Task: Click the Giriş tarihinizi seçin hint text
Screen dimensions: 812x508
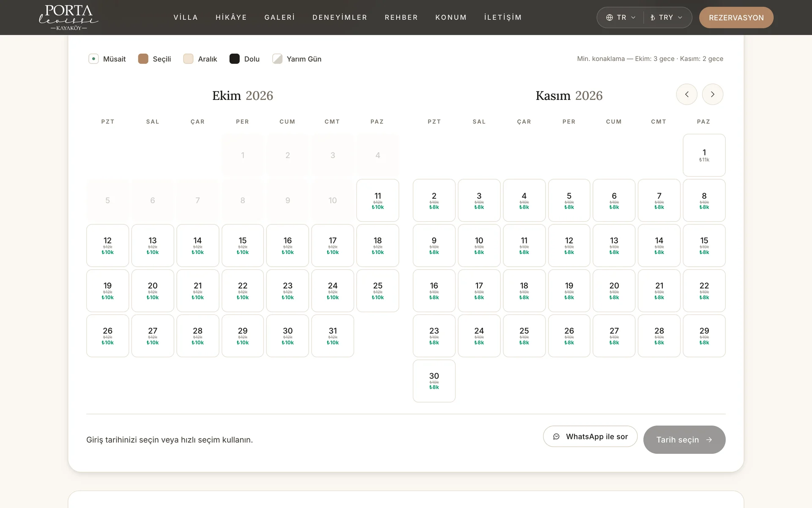Action: pos(170,440)
